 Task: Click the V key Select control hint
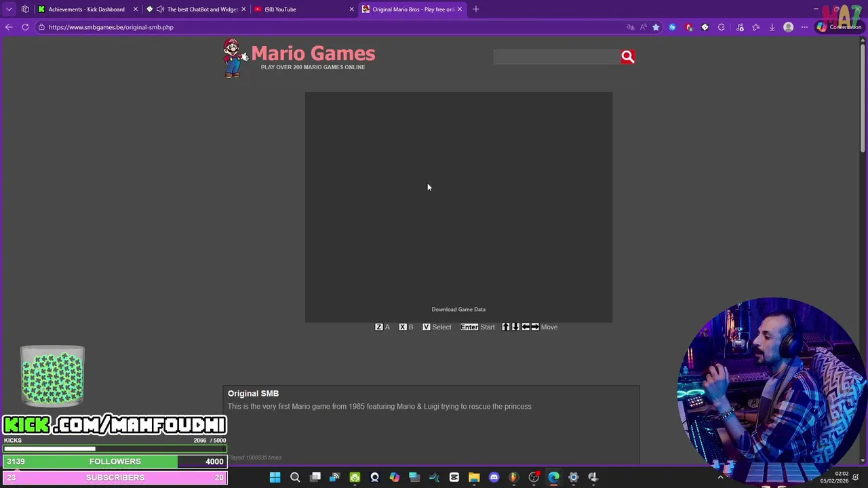437,327
